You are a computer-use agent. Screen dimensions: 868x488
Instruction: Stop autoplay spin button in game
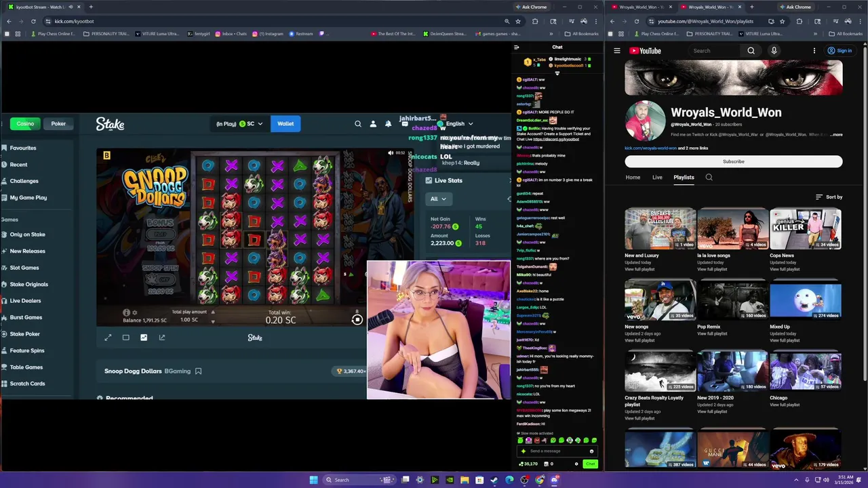pyautogui.click(x=357, y=320)
